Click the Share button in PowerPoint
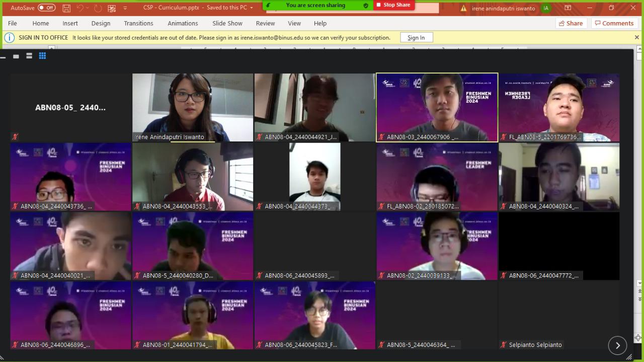644x362 pixels. coord(571,23)
